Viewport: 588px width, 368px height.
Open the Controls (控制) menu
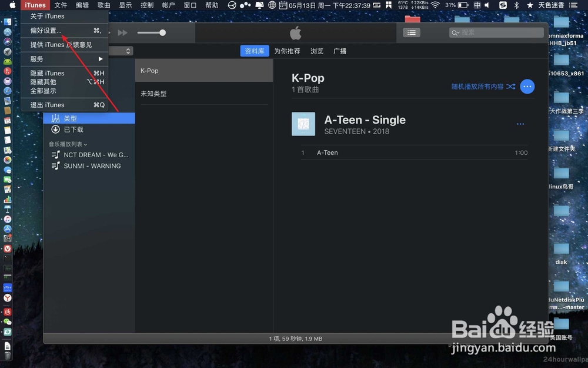click(147, 5)
